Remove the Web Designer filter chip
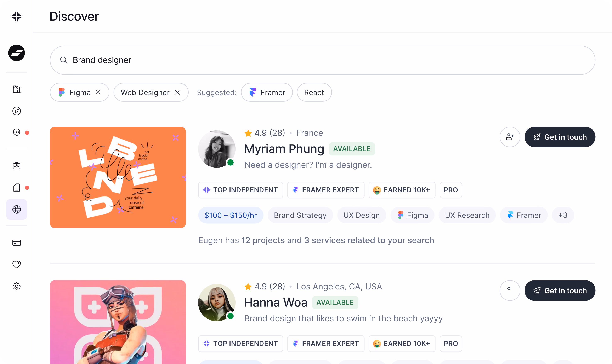 177,92
